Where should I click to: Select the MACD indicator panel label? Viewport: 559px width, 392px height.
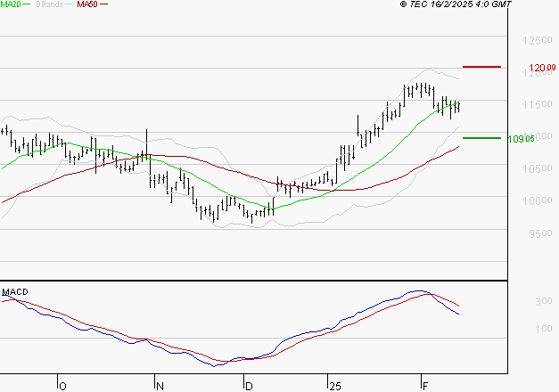point(14,292)
